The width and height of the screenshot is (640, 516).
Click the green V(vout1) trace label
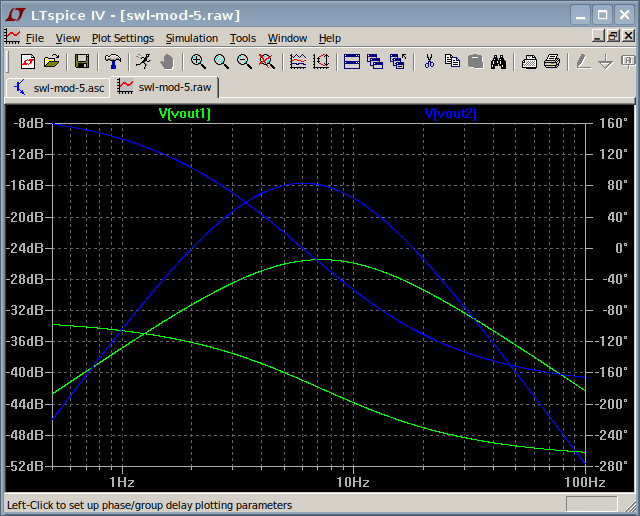pos(185,113)
